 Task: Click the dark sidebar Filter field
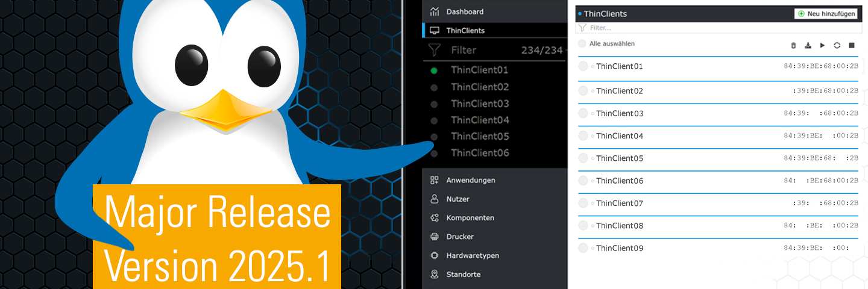point(495,50)
